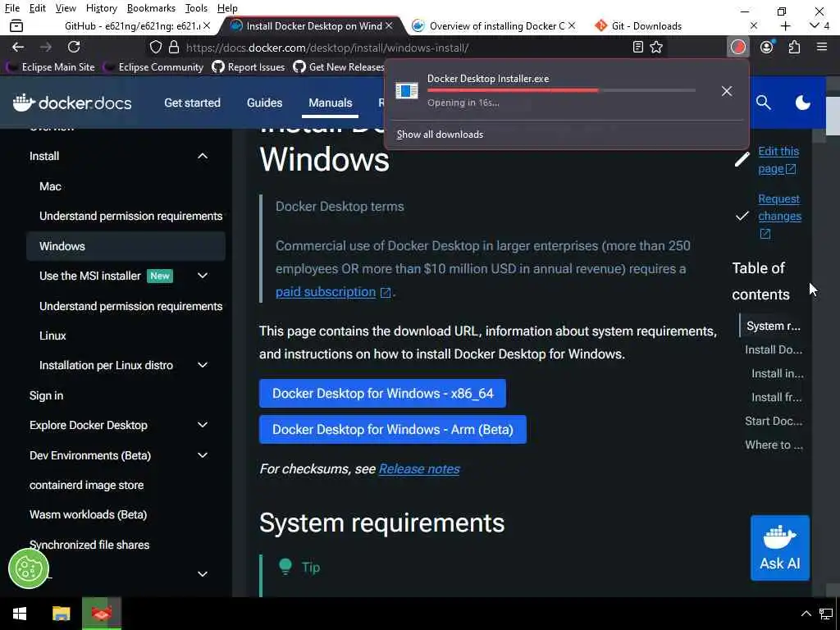Click the page vertical scrollbar thumb
This screenshot has width=840, height=630.
pyautogui.click(x=833, y=115)
